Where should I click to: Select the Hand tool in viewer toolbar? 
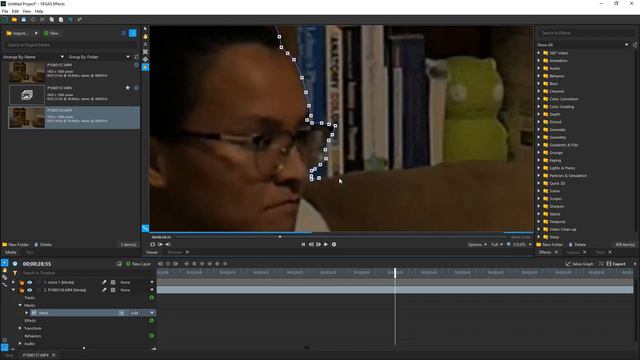pyautogui.click(x=145, y=36)
